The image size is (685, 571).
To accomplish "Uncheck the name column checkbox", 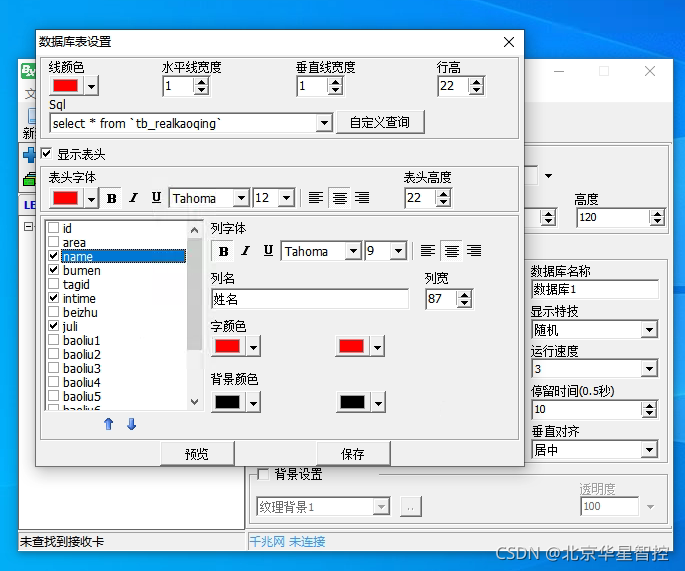I will coord(54,256).
